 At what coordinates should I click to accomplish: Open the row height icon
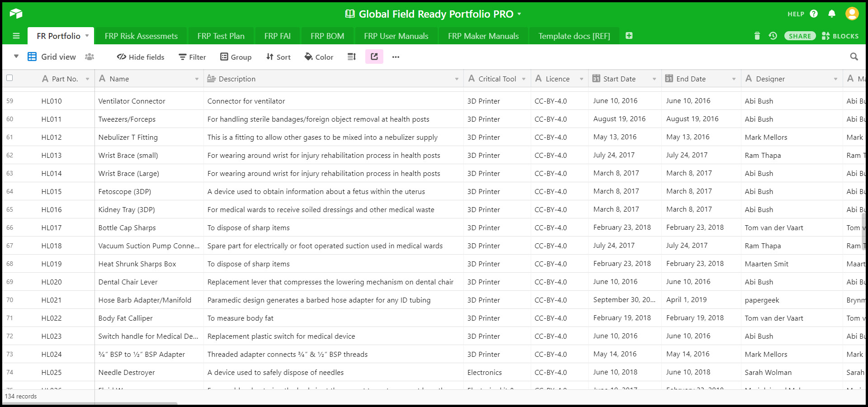[352, 57]
